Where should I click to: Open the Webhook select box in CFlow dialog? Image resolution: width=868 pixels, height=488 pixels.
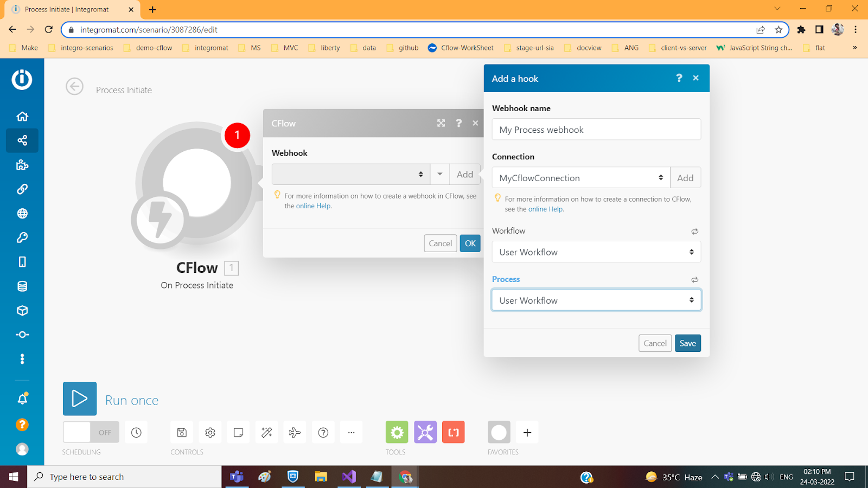350,174
